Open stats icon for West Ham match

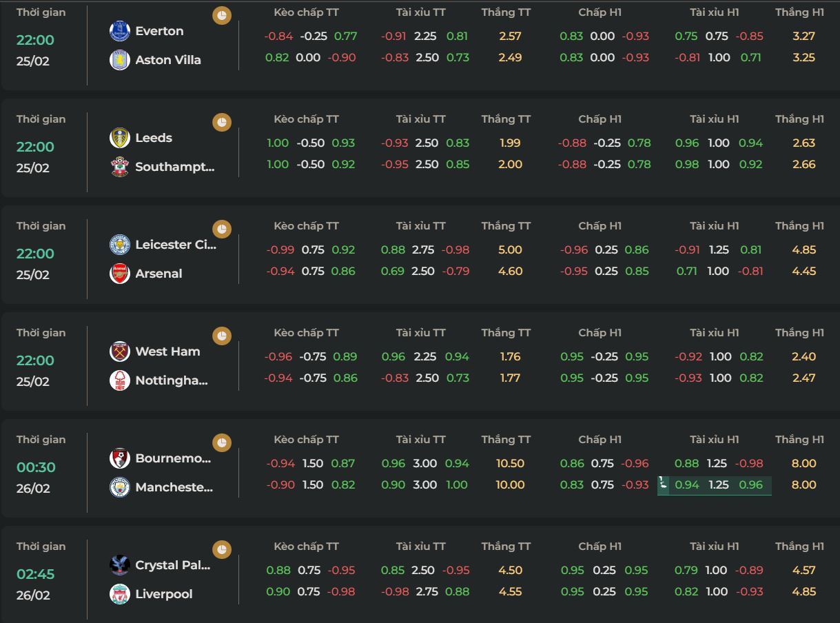coord(222,336)
